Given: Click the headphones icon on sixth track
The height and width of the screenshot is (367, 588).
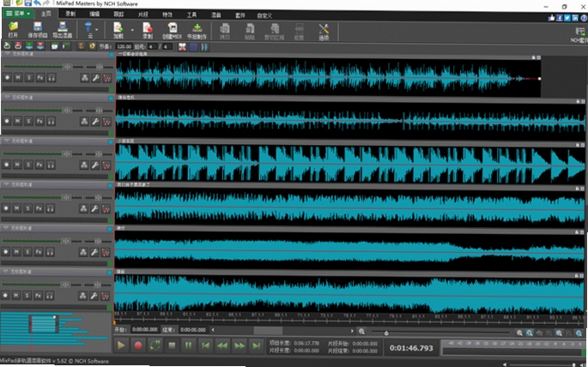Looking at the screenshot, I should point(50,295).
